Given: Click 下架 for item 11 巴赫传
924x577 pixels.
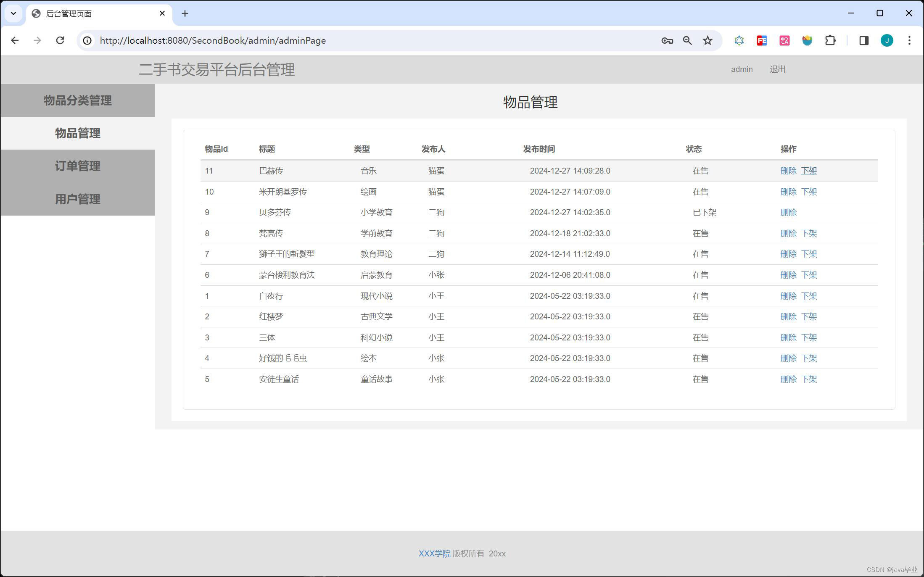Looking at the screenshot, I should [x=809, y=171].
